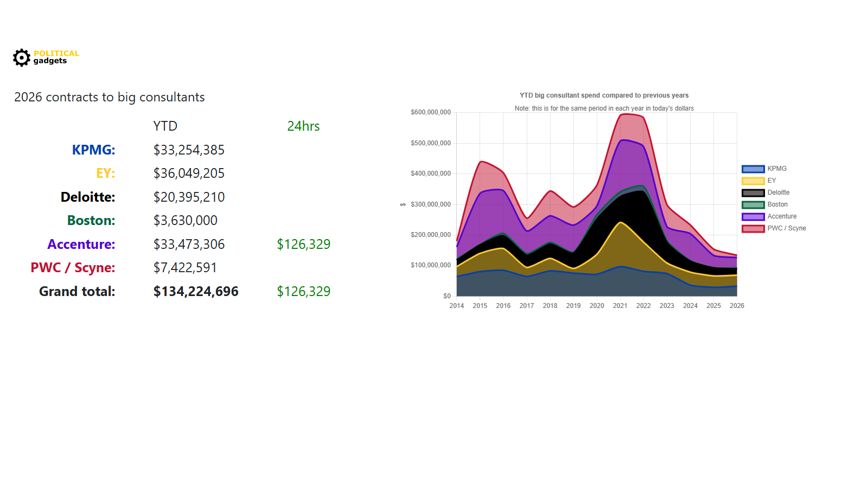Click heading 2026 contracts to big consultants
The image size is (868, 488).
click(x=110, y=97)
